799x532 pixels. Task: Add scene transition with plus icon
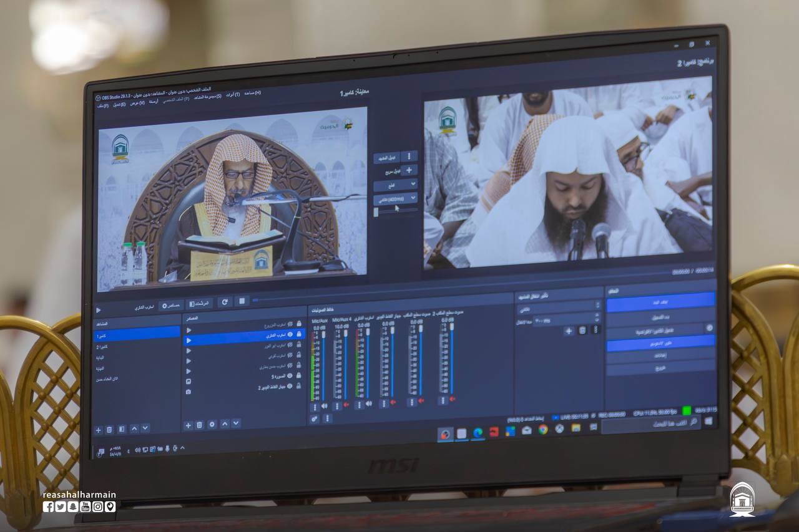pos(569,331)
